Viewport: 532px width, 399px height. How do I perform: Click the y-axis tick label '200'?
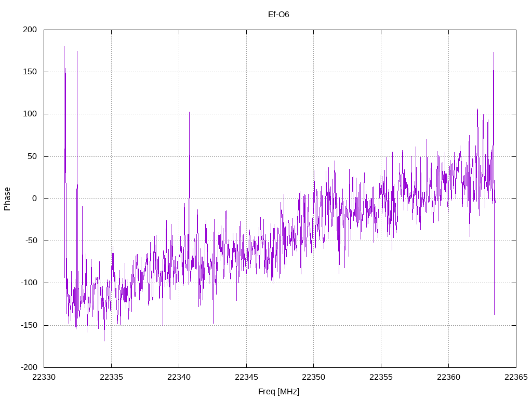pyautogui.click(x=30, y=30)
